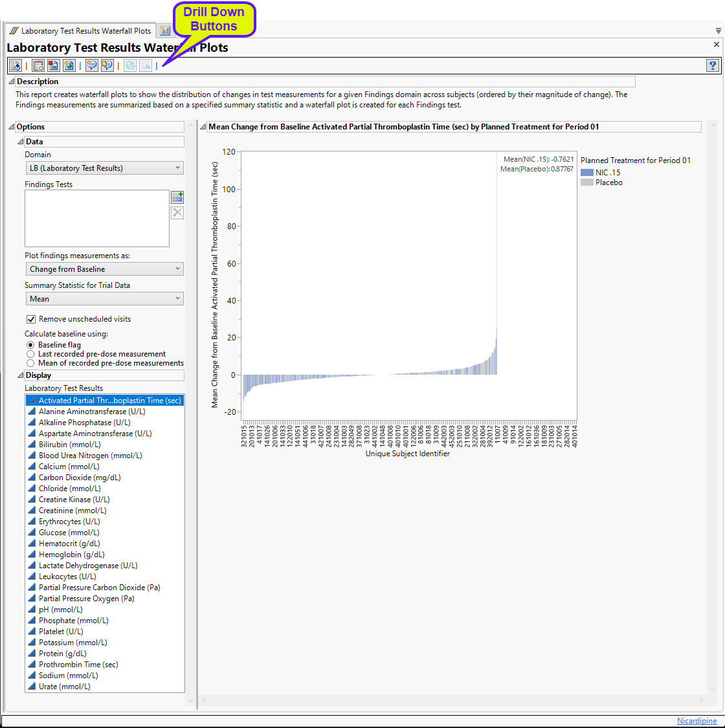Screen dimensions: 725x728
Task: Open the Nicardipine link in status bar
Action: 697,721
